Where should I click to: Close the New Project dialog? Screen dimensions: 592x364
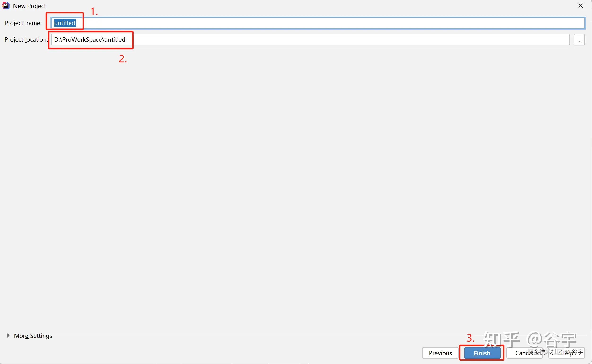pos(580,6)
